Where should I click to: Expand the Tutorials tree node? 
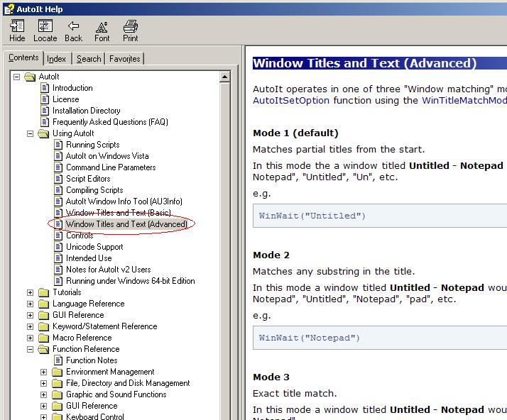[30, 292]
